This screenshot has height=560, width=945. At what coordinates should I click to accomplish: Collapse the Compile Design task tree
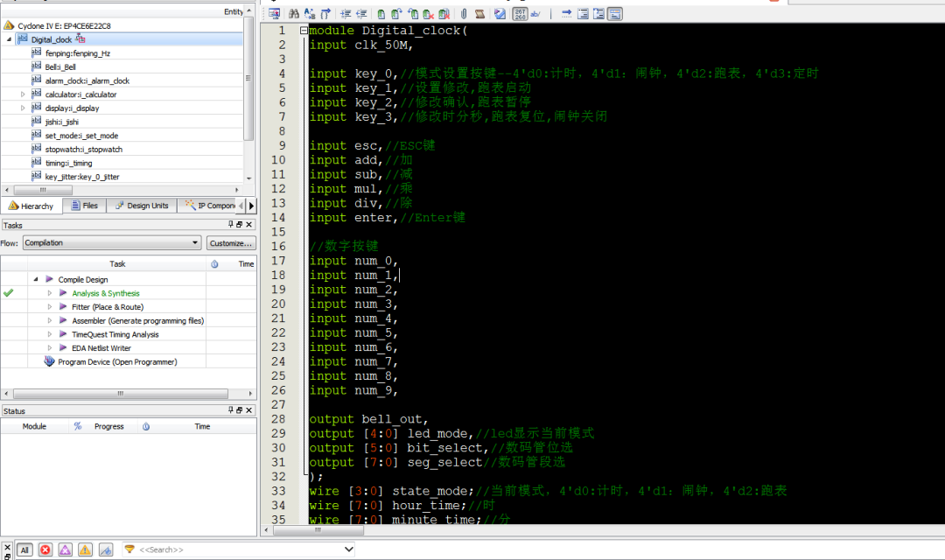coord(36,280)
